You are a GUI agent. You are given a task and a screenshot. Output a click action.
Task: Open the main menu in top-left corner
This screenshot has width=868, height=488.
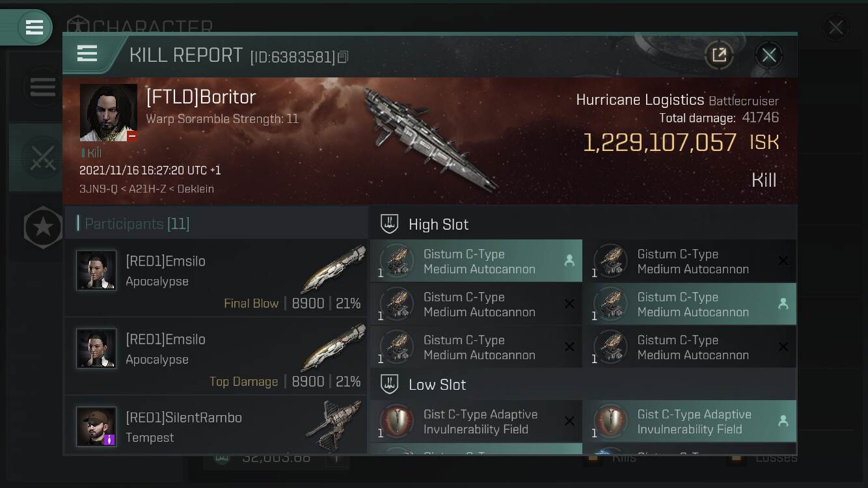pos(34,27)
